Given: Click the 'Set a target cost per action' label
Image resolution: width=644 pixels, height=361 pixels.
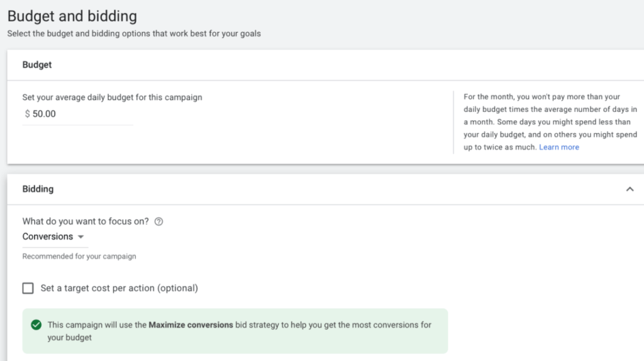Looking at the screenshot, I should click(119, 288).
